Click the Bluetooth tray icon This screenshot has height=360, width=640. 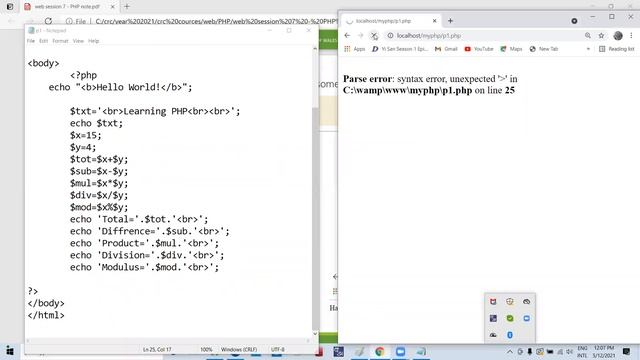[x=510, y=335]
